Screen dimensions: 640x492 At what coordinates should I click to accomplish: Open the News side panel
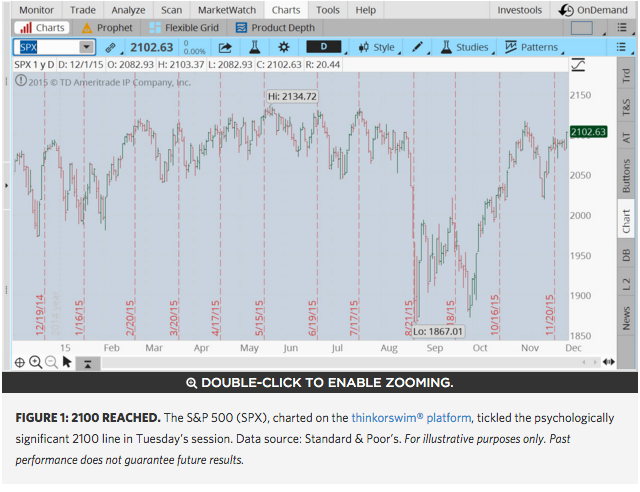pyautogui.click(x=626, y=318)
